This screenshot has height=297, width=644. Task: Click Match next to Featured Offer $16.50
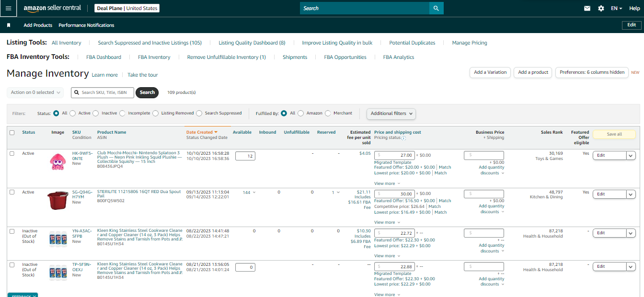[x=445, y=201]
